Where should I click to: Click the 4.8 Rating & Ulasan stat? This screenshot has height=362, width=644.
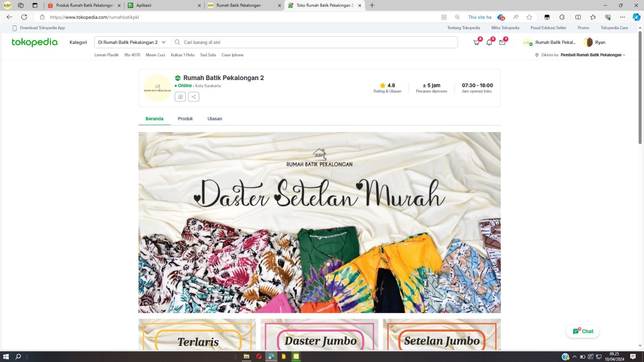coord(387,88)
